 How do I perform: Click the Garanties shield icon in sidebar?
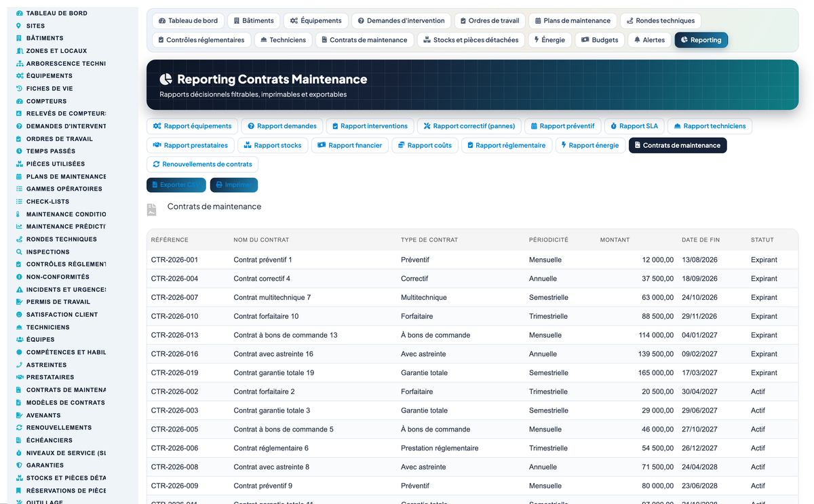pyautogui.click(x=19, y=465)
